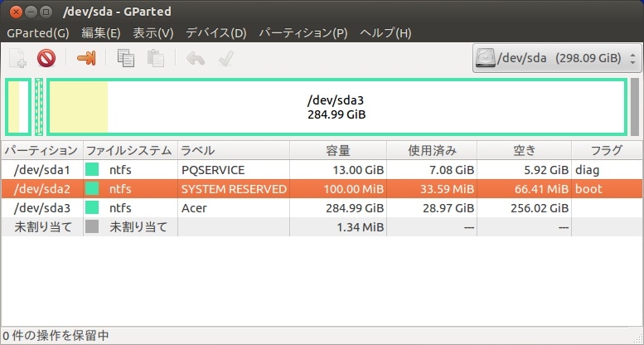Open the 編集(E) menu
This screenshot has width=644, height=345.
coord(101,33)
